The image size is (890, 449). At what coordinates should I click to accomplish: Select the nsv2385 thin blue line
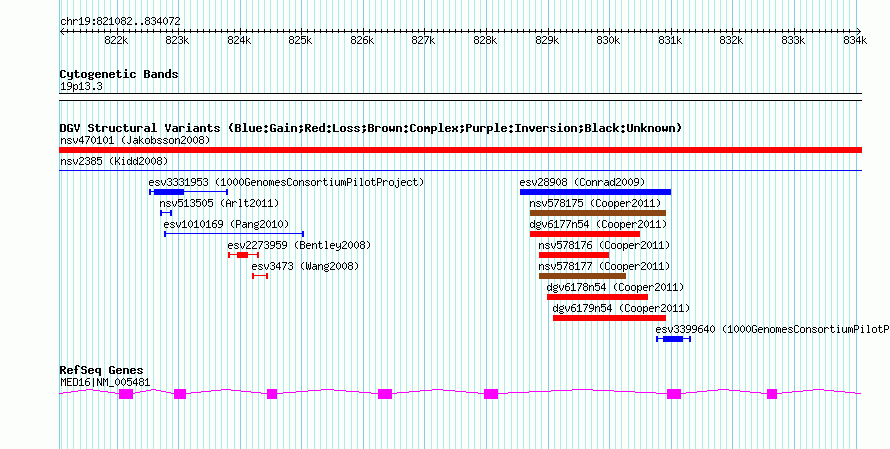pos(460,170)
